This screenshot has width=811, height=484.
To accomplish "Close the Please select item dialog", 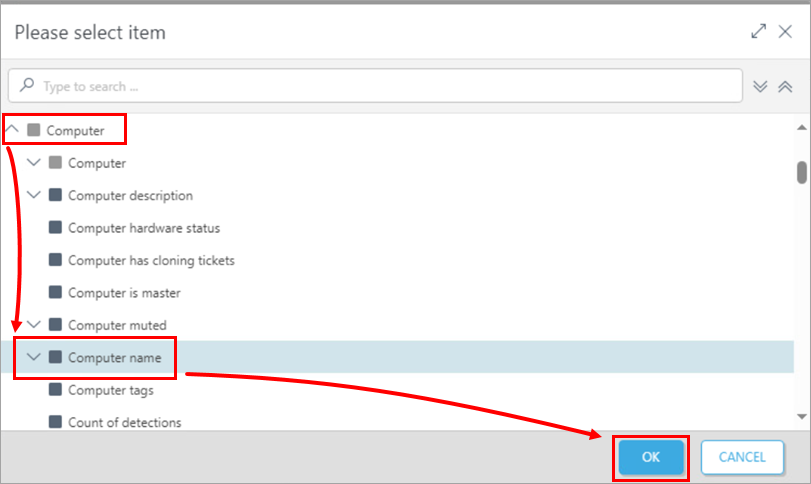I will [785, 32].
